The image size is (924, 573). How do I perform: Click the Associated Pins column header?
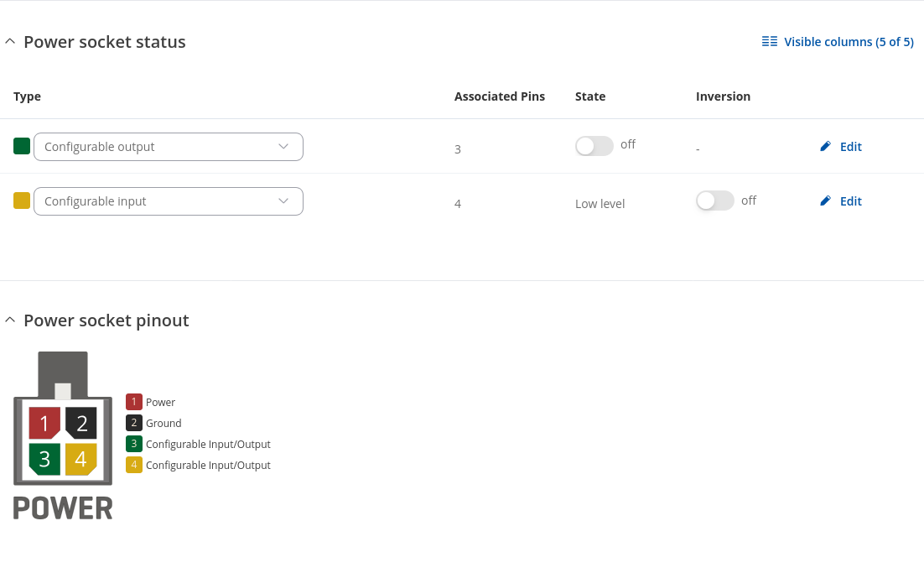[499, 96]
